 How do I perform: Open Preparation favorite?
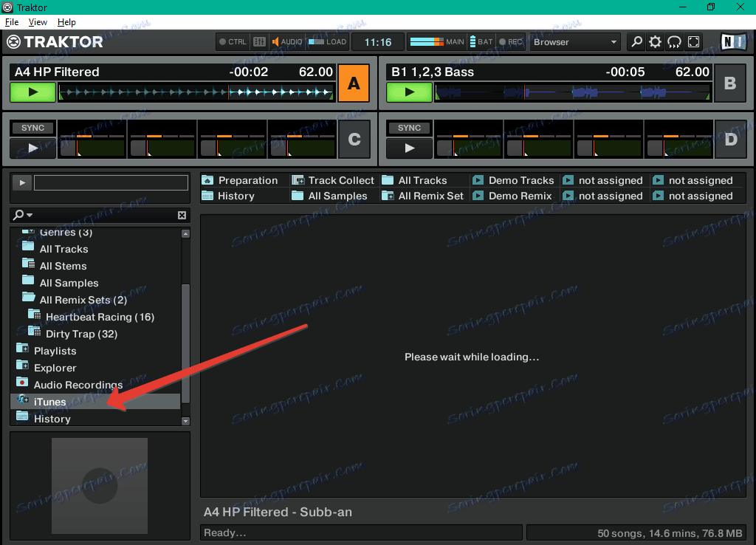[240, 180]
